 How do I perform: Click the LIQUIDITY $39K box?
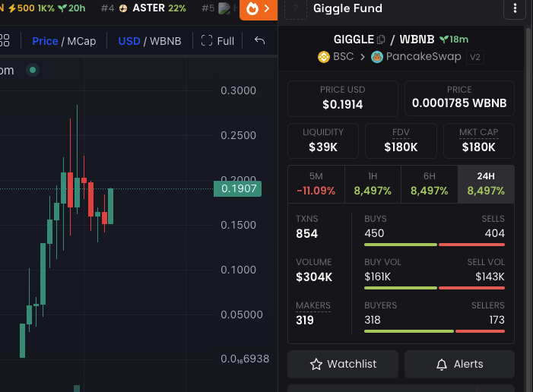323,141
